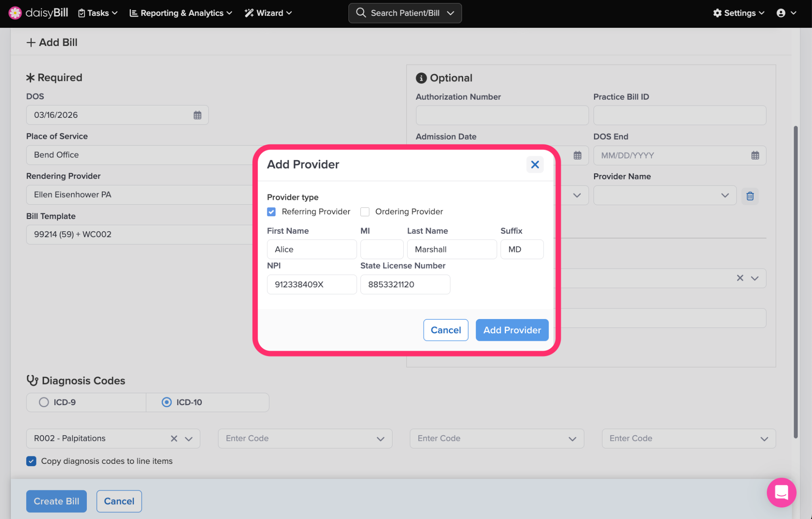Select the ICD-9 radio button

[x=44, y=402]
